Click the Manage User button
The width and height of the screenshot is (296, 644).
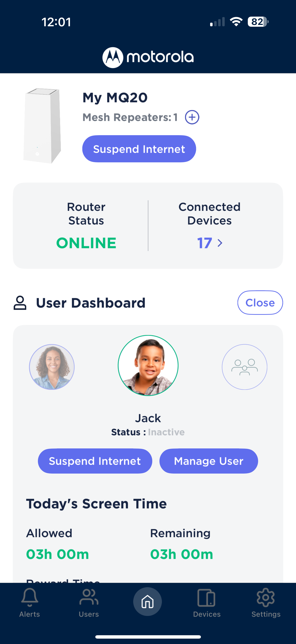tap(209, 461)
